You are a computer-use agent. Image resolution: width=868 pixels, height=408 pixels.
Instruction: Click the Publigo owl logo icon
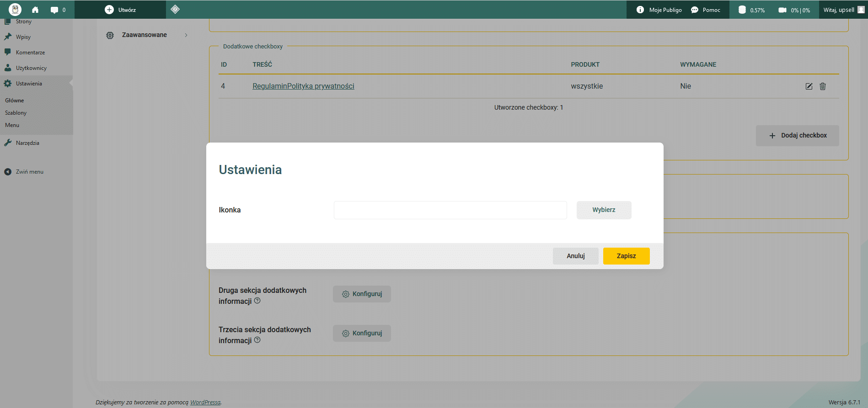15,10
